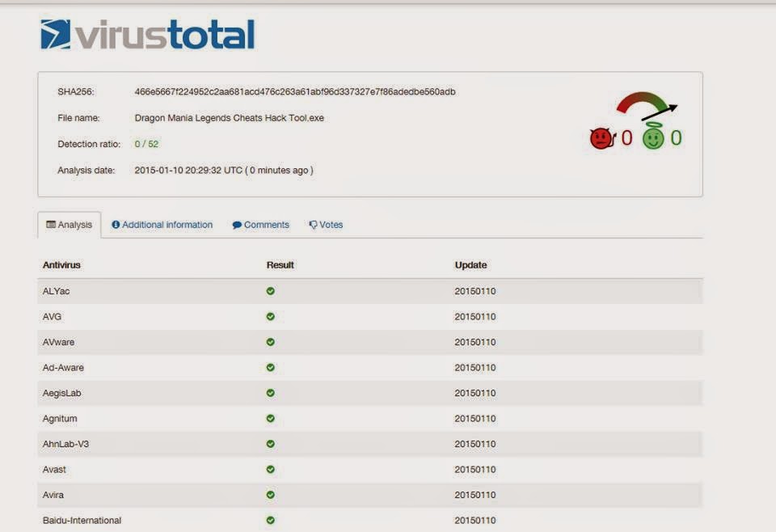This screenshot has width=776, height=532.
Task: Click the Agnitum update date 20150110
Action: (475, 418)
